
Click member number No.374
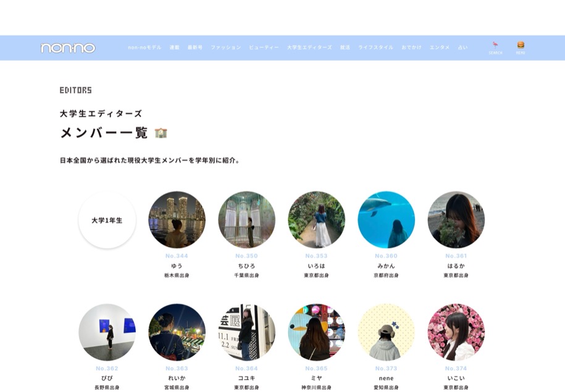[456, 368]
